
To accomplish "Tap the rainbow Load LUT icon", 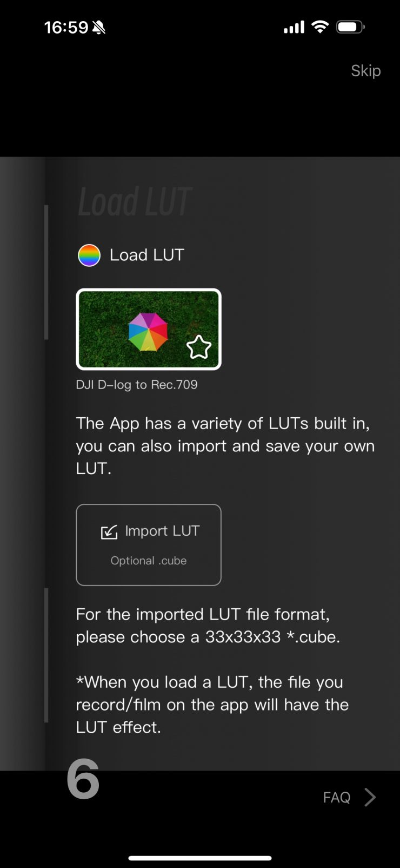I will click(x=89, y=255).
